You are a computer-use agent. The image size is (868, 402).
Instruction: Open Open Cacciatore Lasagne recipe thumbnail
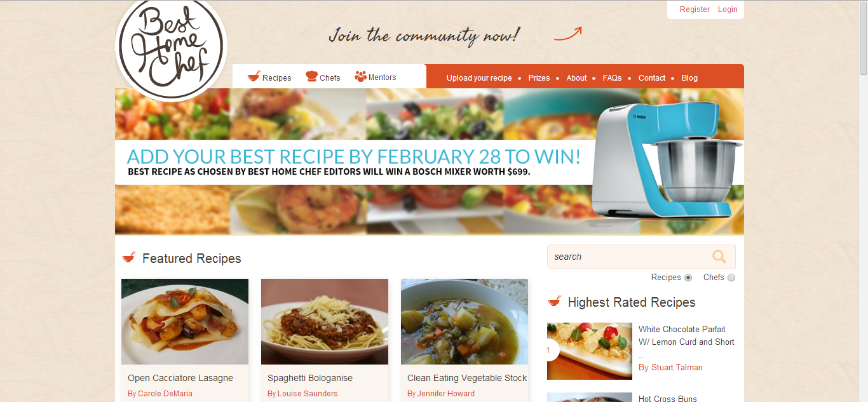(x=185, y=321)
